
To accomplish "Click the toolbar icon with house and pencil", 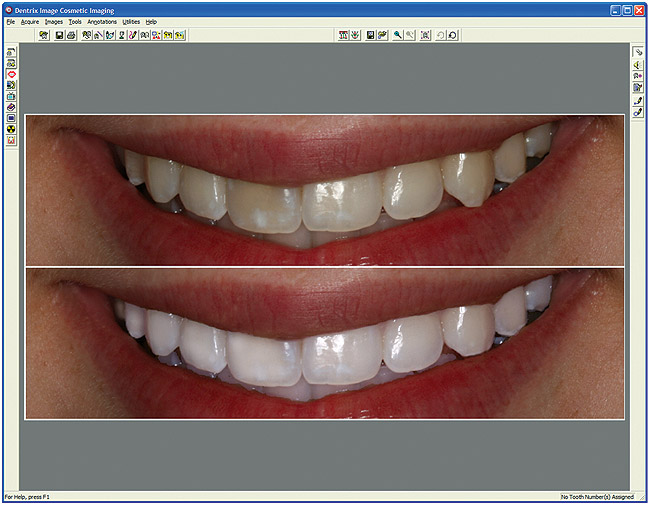I will tap(98, 35).
